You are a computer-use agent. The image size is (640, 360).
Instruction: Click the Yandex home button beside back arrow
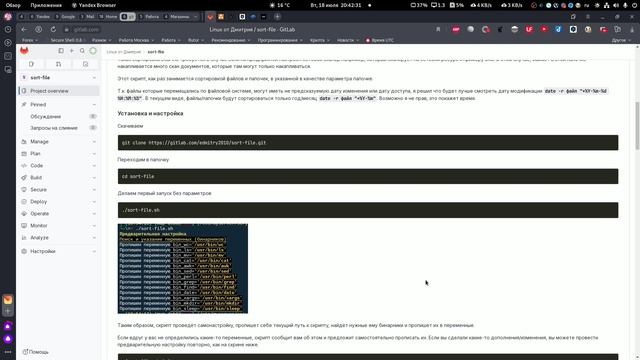coord(38,29)
